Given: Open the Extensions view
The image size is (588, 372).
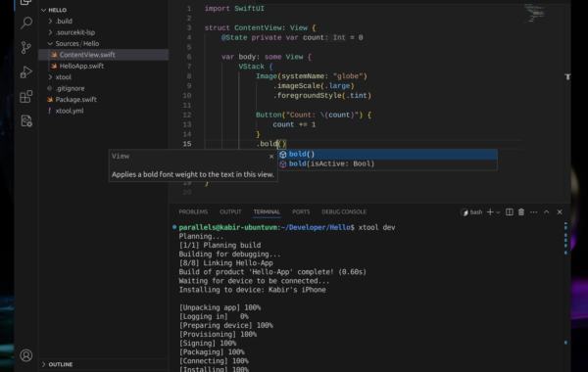Looking at the screenshot, I should [x=26, y=97].
